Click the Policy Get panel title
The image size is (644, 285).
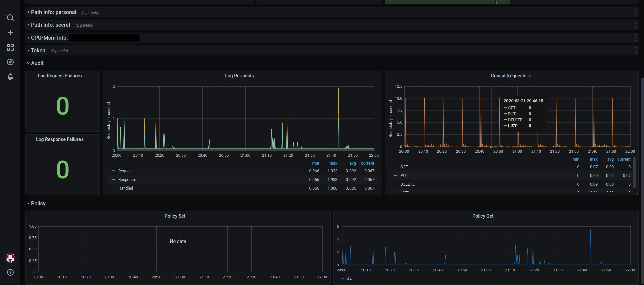pos(483,216)
